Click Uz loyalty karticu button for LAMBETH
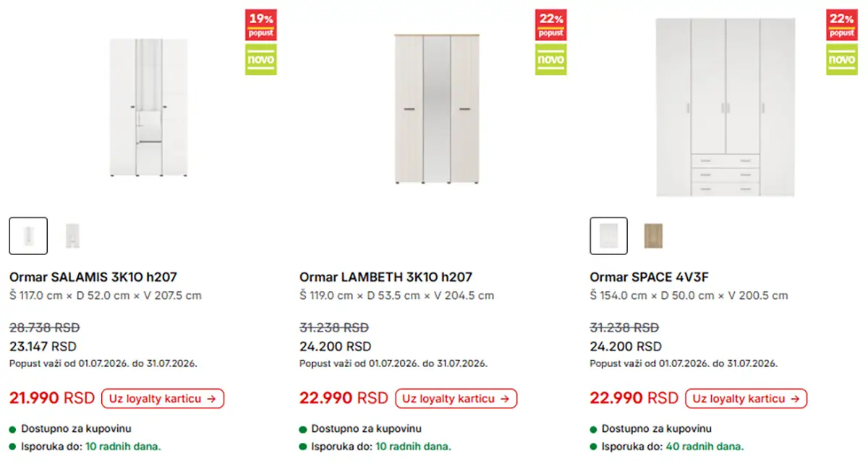Screen dimensions: 868x461 click(x=456, y=398)
